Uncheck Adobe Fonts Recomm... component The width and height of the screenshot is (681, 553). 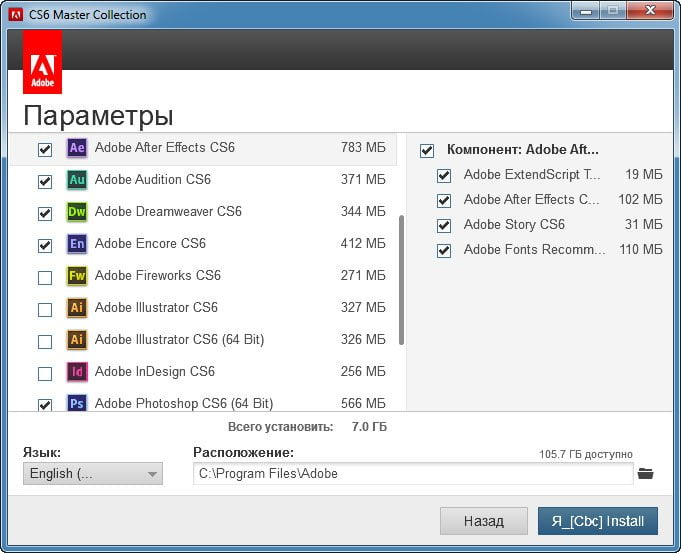point(444,251)
